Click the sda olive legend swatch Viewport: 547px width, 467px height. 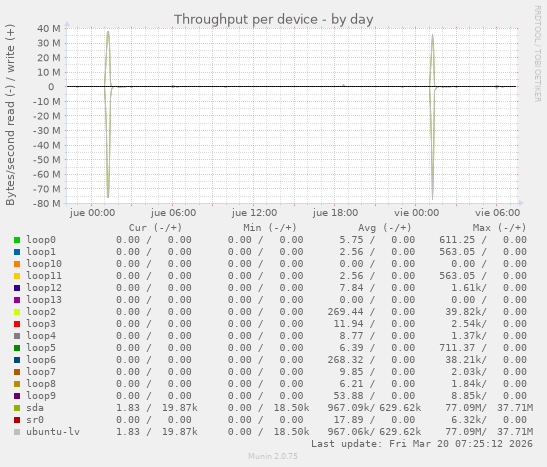pos(17,408)
